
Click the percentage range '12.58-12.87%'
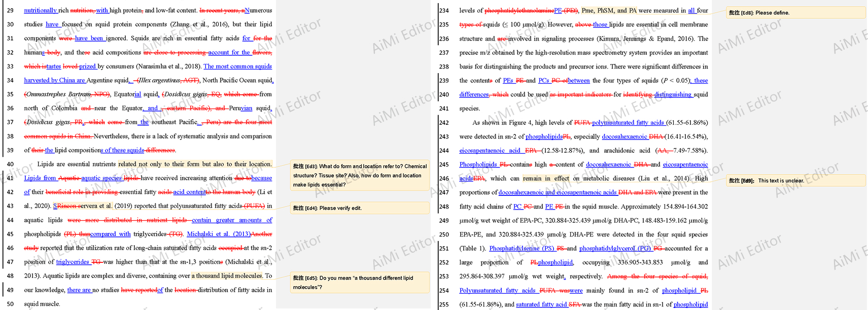pos(562,151)
